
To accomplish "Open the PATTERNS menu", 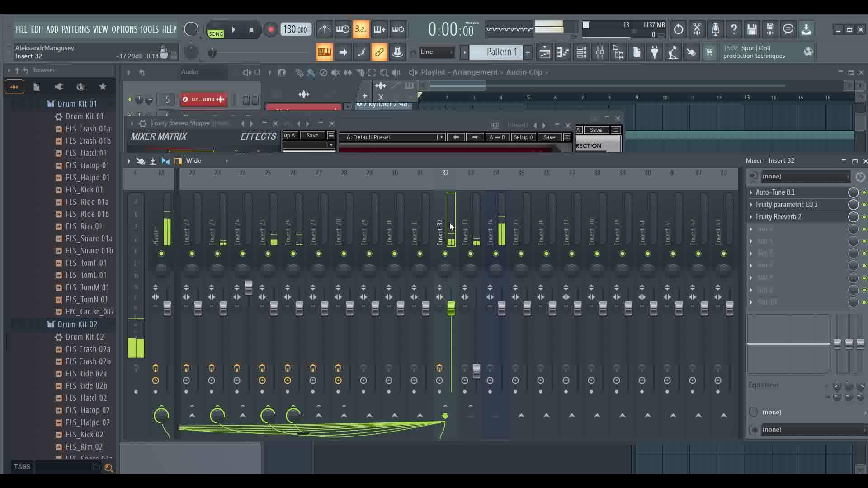I will click(x=75, y=29).
